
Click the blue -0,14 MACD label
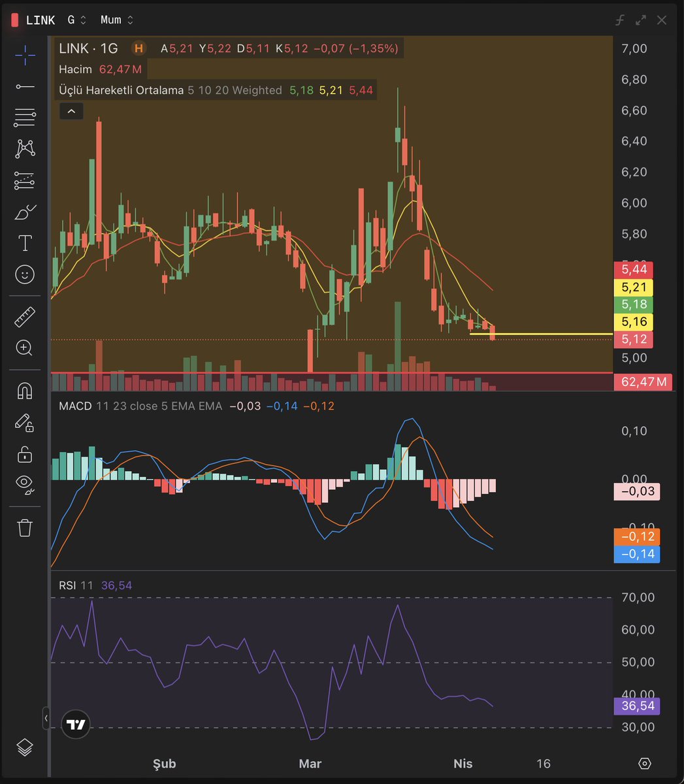click(x=637, y=554)
